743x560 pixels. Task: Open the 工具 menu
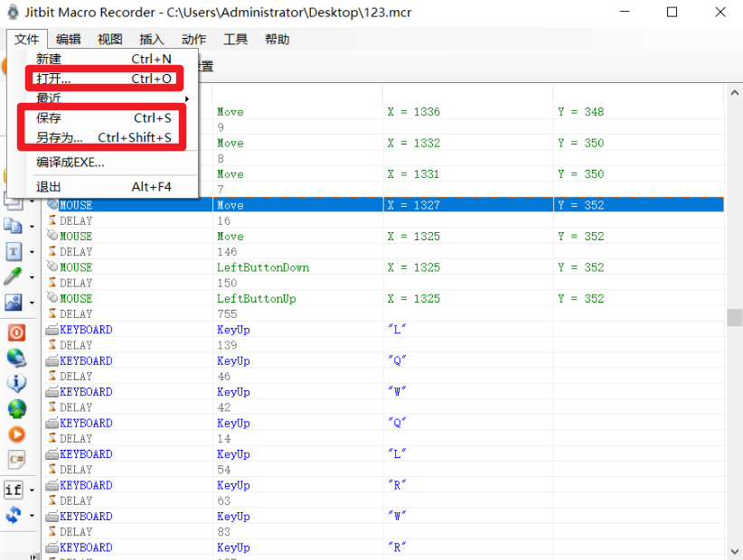click(236, 39)
